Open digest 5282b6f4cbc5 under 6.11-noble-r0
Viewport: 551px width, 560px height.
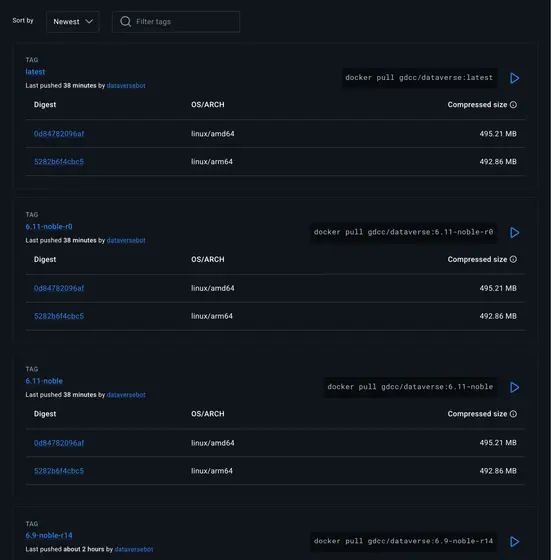point(59,316)
